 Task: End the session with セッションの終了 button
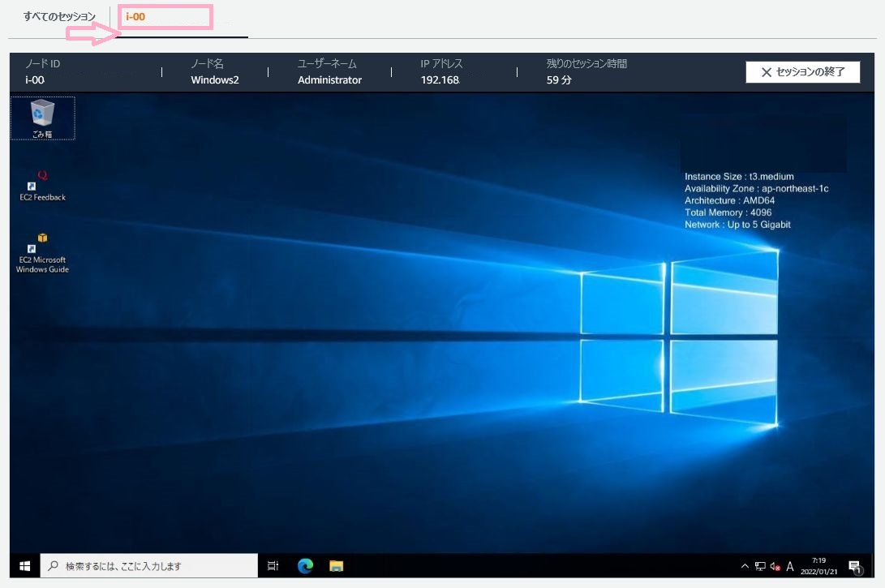[802, 72]
